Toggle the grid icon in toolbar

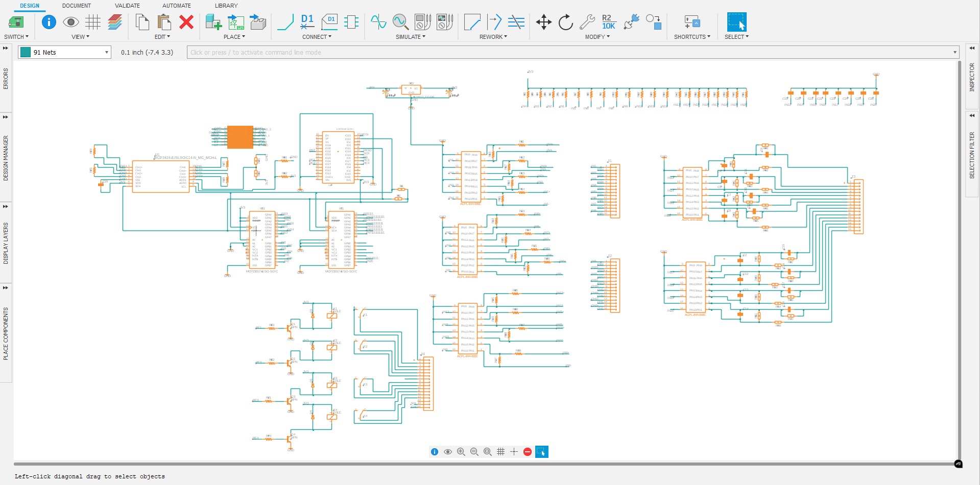coord(93,22)
